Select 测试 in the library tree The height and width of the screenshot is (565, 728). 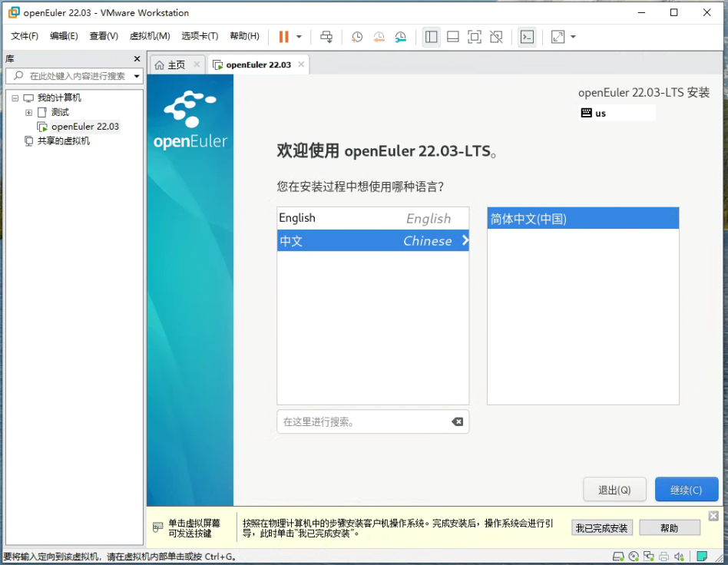tap(60, 112)
